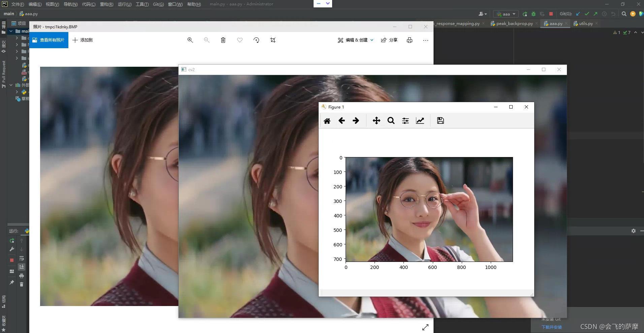644x333 pixels.
Task: Delete photo using trash icon in Photos
Action: coord(223,40)
